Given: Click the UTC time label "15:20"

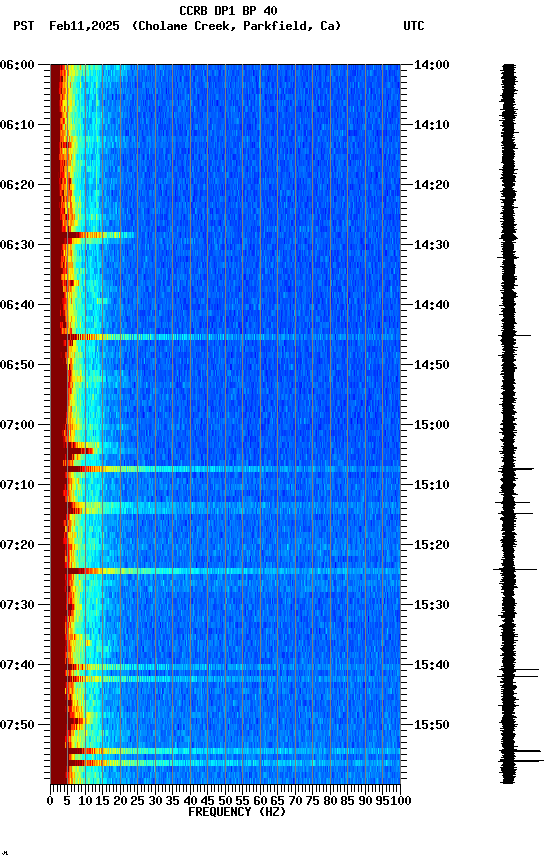Looking at the screenshot, I should tap(432, 546).
